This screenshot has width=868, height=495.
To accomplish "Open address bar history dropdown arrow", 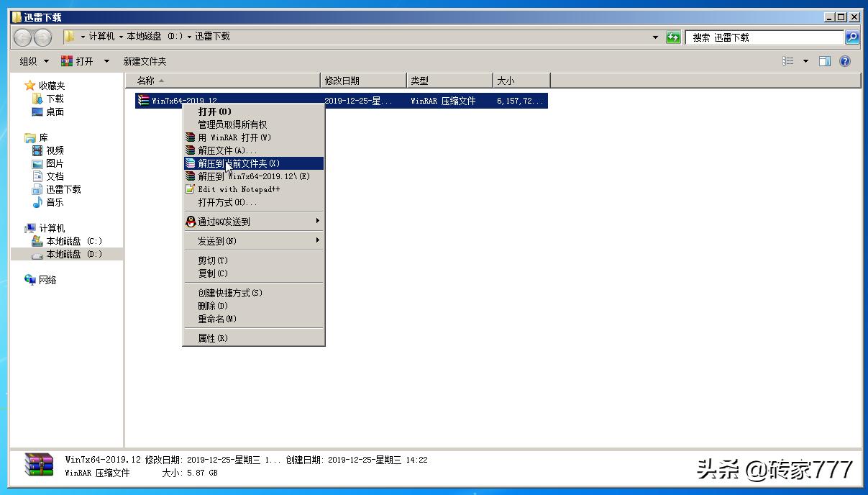I will pyautogui.click(x=655, y=37).
